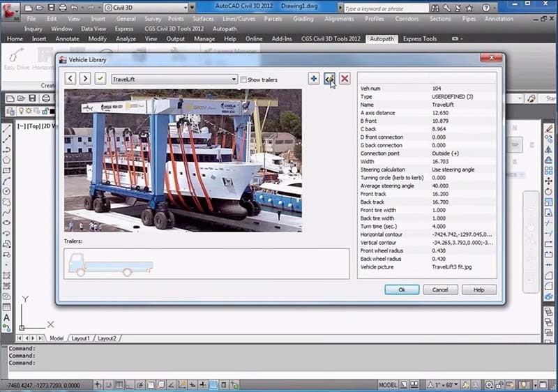Open the Alignments menu
558x392 pixels.
point(339,19)
